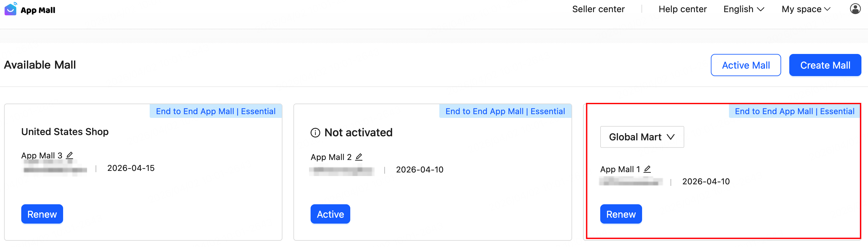Edit the App Mall 1 name
The height and width of the screenshot is (247, 868).
[x=647, y=169]
